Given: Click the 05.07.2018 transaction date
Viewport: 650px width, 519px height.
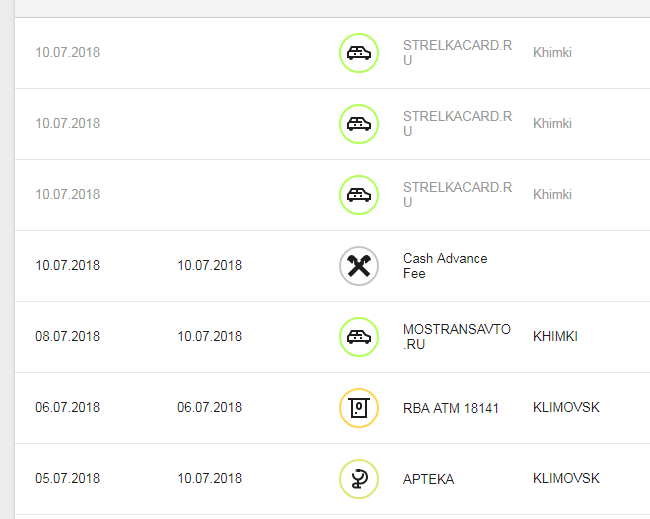Looking at the screenshot, I should [67, 479].
